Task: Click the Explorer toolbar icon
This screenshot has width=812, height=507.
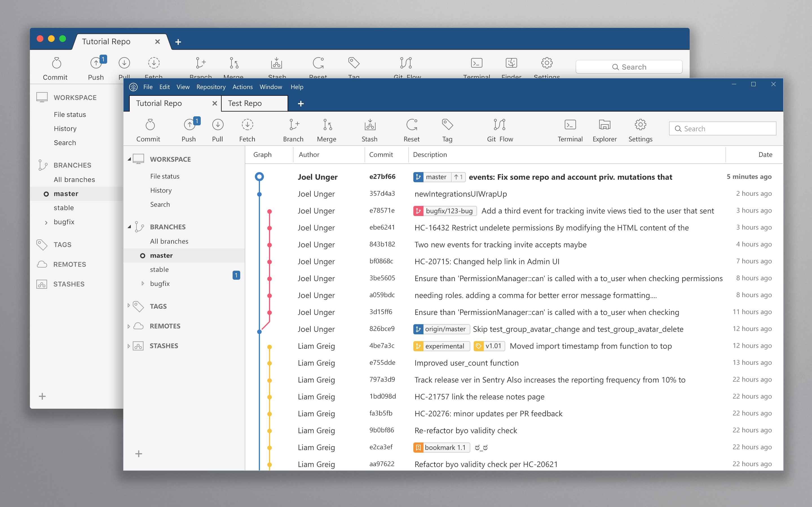Action: [x=604, y=125]
